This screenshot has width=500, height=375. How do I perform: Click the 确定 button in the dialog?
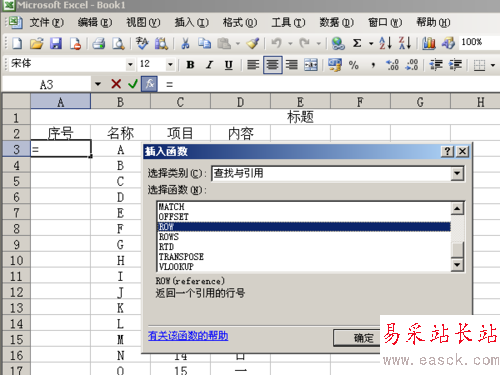point(357,338)
